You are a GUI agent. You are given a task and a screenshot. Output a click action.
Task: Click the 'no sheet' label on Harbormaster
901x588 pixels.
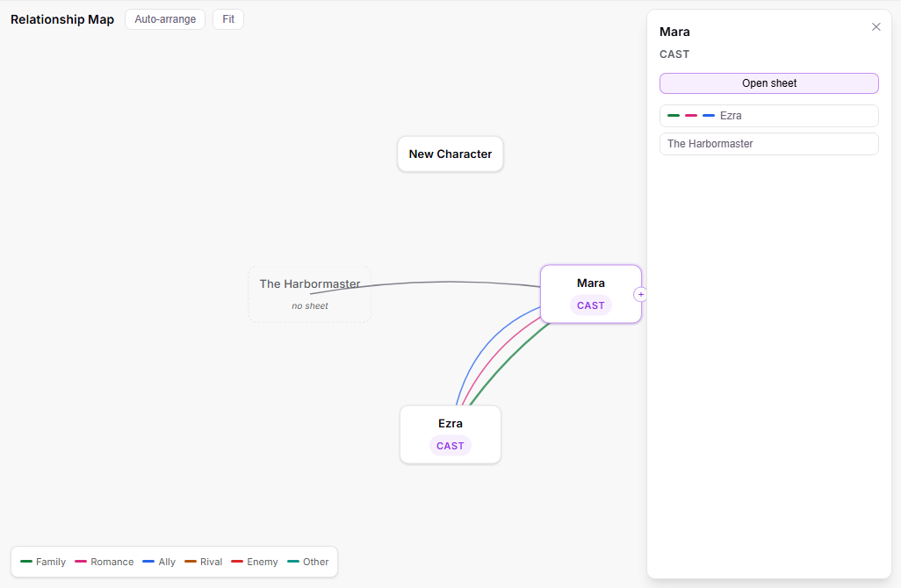pos(310,306)
